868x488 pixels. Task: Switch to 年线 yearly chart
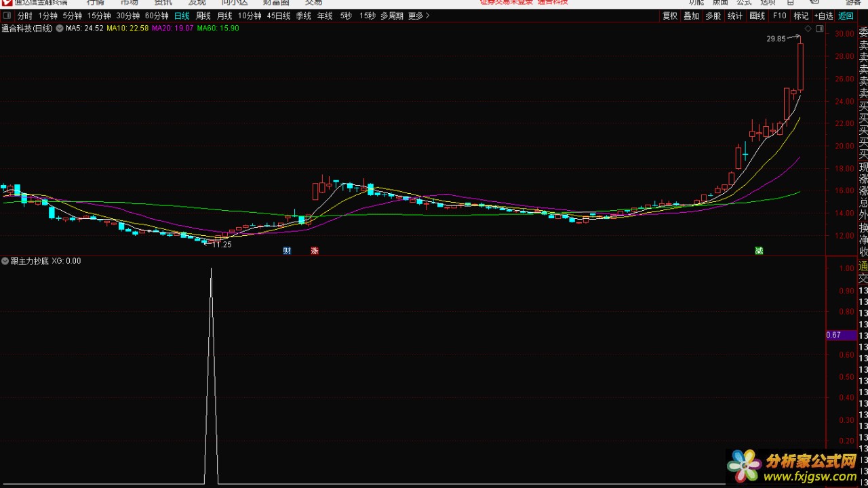[325, 16]
